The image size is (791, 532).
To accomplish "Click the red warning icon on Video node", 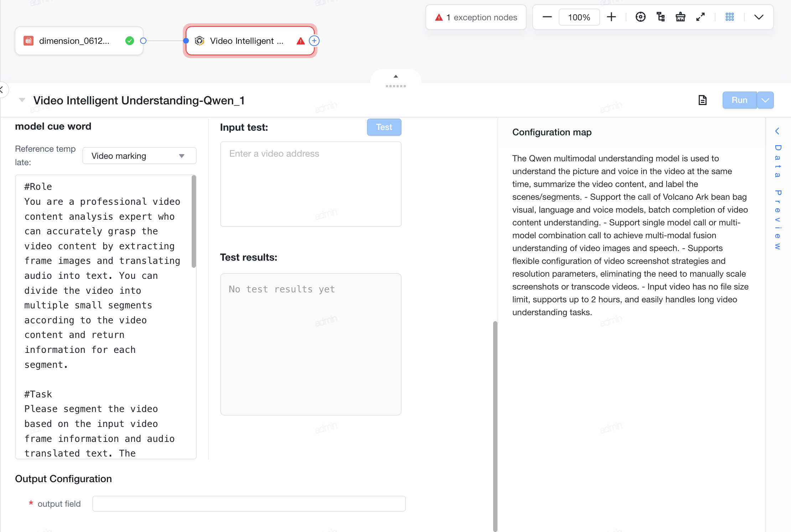I will coord(300,41).
